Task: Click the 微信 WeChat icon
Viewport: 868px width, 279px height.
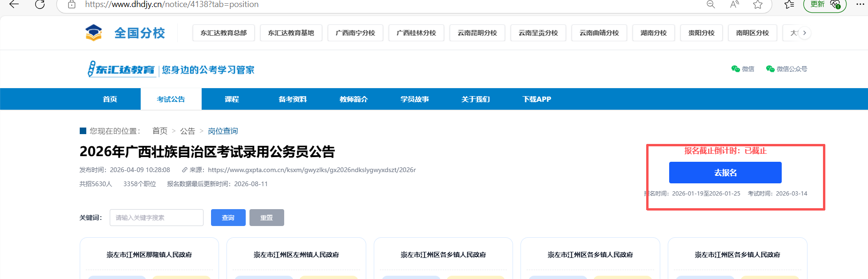Action: click(x=735, y=69)
